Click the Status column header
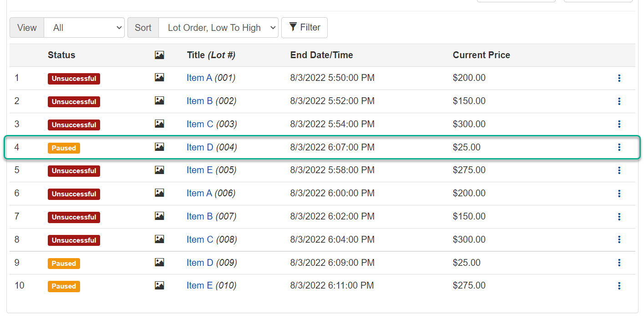 61,55
